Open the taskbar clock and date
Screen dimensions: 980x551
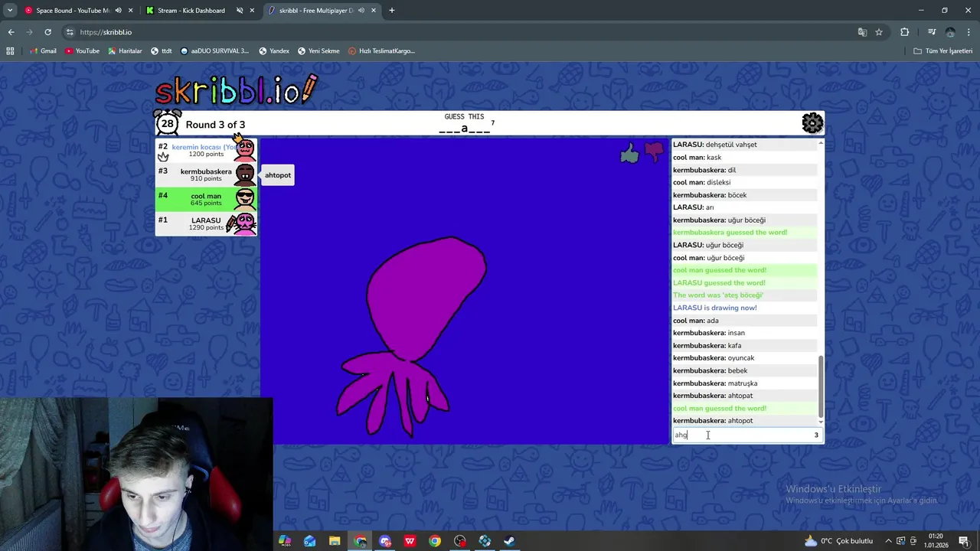coord(936,541)
